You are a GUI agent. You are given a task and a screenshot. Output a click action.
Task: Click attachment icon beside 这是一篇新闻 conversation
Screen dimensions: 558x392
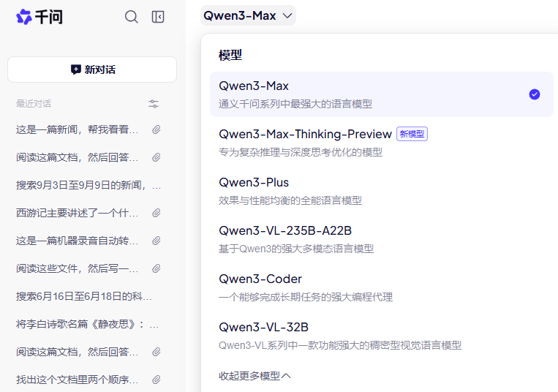pos(156,129)
